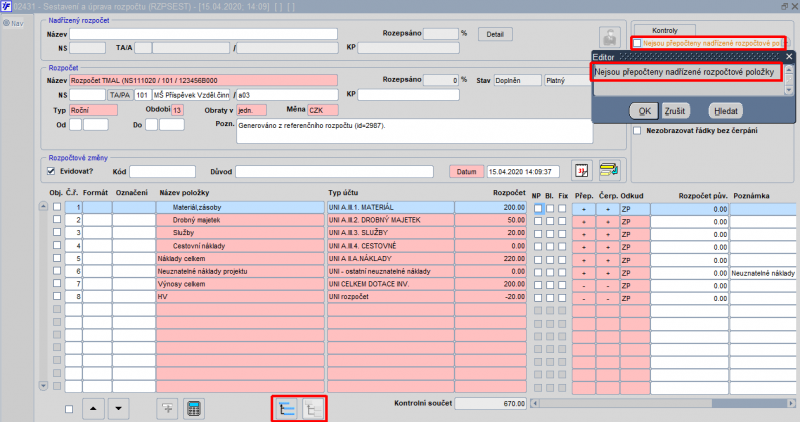
Task: Click budget value -20.00 in HV row
Action: click(x=490, y=297)
